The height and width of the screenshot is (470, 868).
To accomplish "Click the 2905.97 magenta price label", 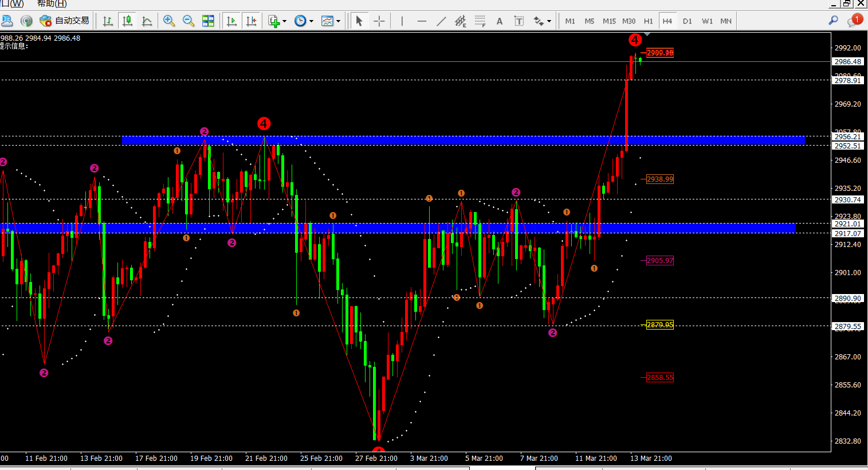I will [x=660, y=261].
